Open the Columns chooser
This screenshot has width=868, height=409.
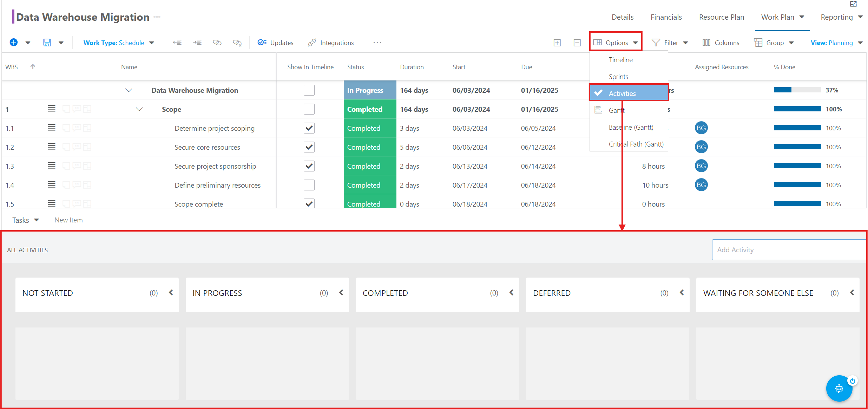pos(721,43)
